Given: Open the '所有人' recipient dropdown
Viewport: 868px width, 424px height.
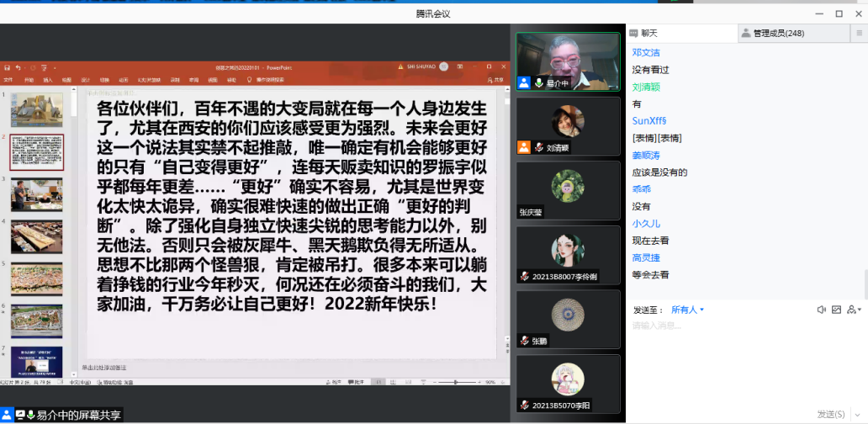Looking at the screenshot, I should click(687, 310).
